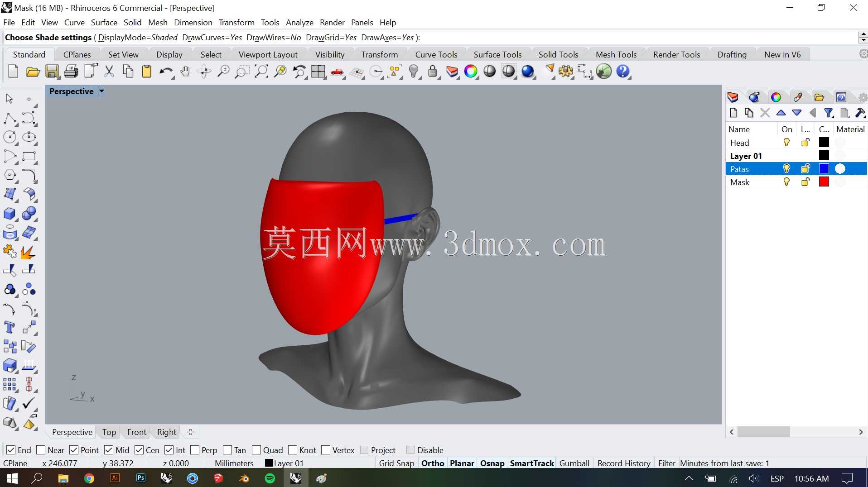Image resolution: width=868 pixels, height=487 pixels.
Task: Open the blue Patas layer color swatch
Action: click(x=824, y=169)
